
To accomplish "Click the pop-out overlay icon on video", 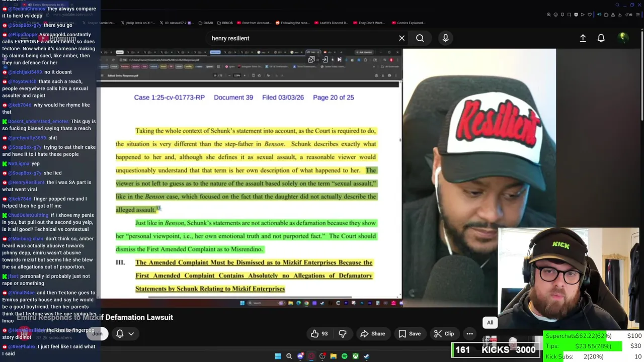I will pos(311,59).
